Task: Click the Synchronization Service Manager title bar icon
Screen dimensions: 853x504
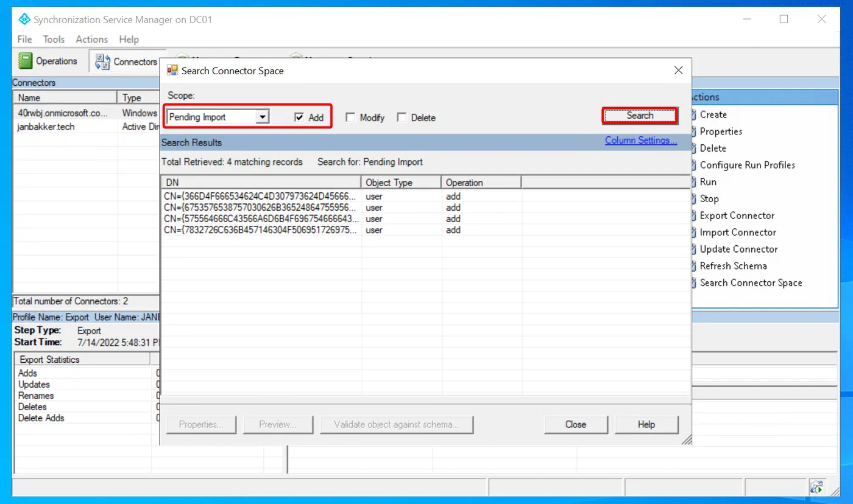Action: (x=24, y=19)
